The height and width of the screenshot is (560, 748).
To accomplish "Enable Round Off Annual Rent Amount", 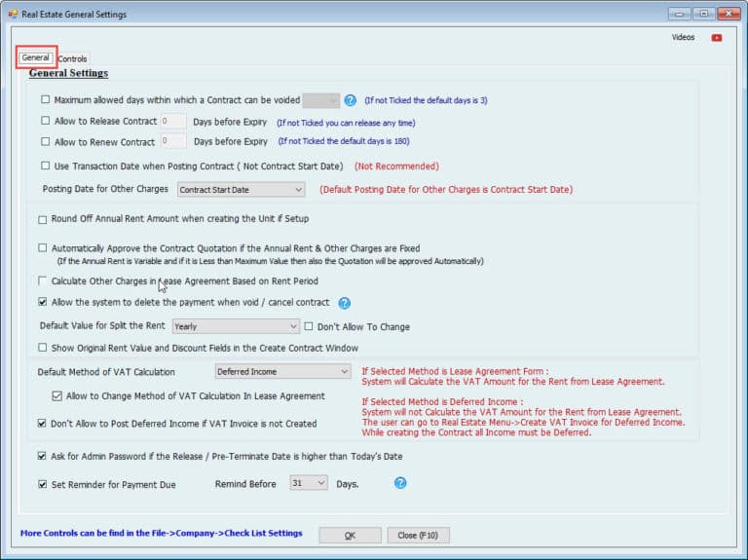I will pos(43,219).
